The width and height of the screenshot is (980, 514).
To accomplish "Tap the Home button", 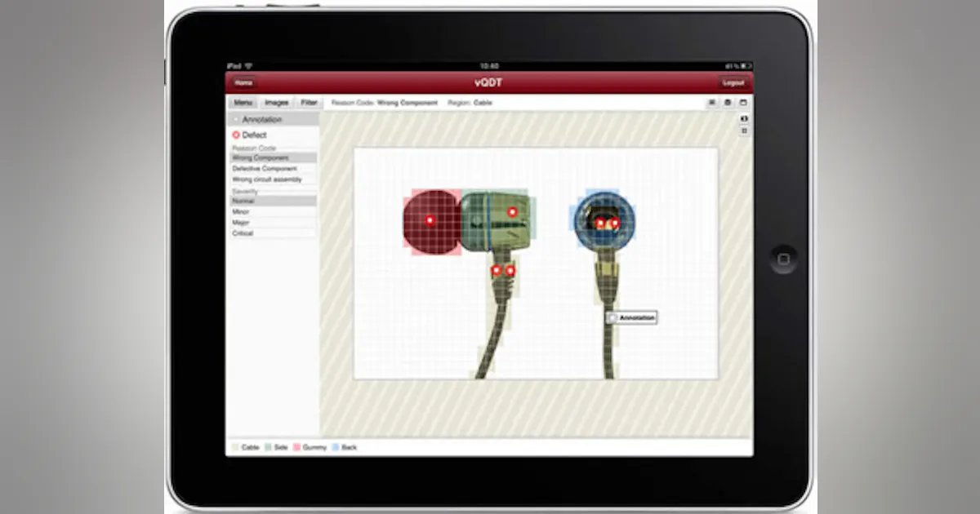I will pyautogui.click(x=243, y=82).
